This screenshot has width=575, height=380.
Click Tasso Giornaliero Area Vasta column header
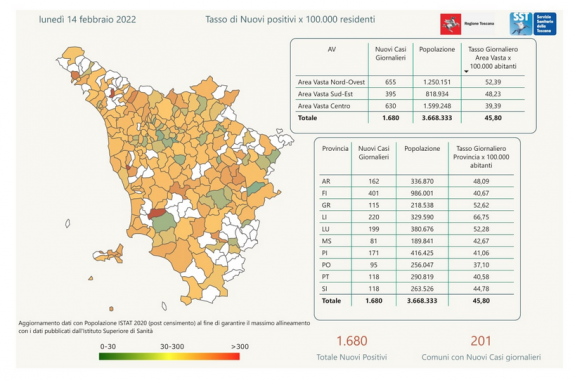tap(493, 58)
